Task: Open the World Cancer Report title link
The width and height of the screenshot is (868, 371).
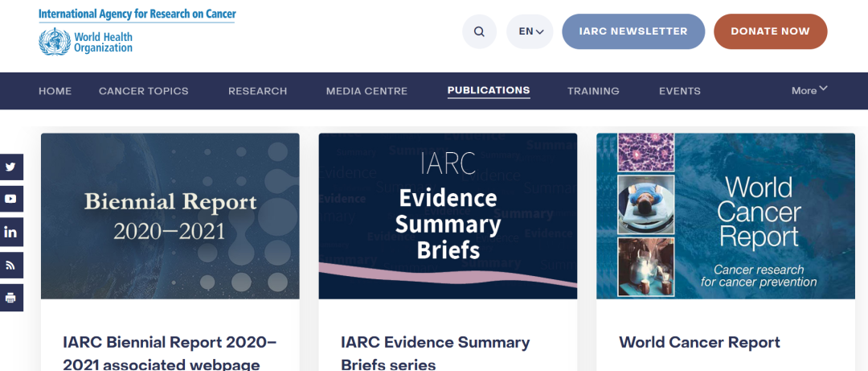Action: (x=699, y=342)
